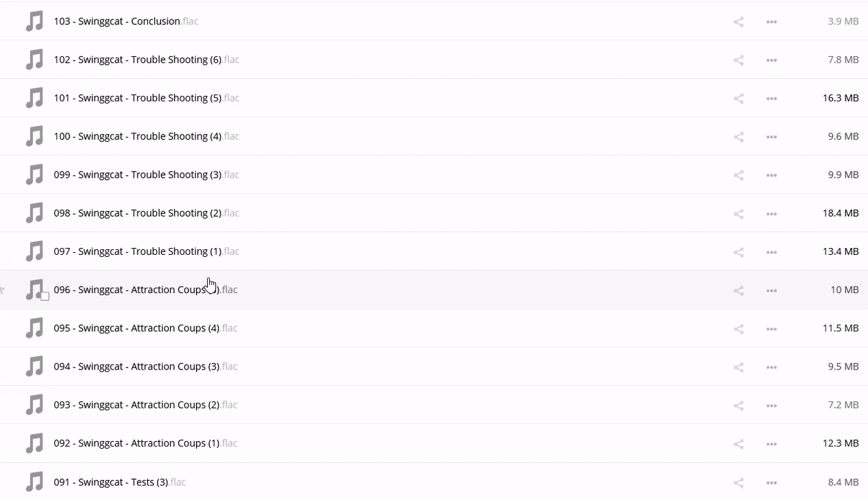Viewport: 868px width, 500px height.
Task: Click music note icon of Trouble Shooting (2)
Action: (34, 213)
